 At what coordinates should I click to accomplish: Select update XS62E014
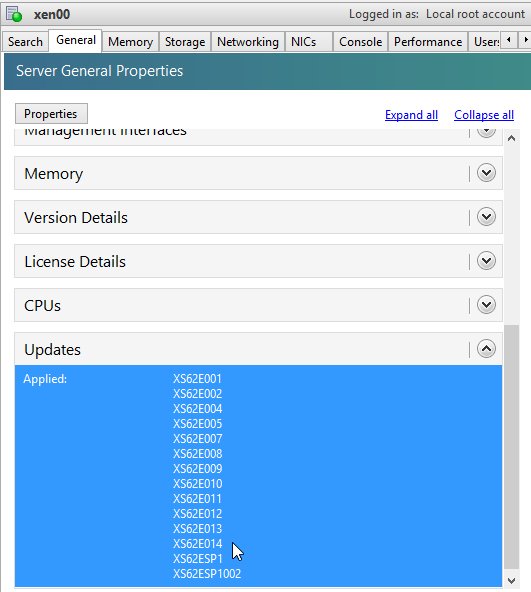(x=198, y=544)
